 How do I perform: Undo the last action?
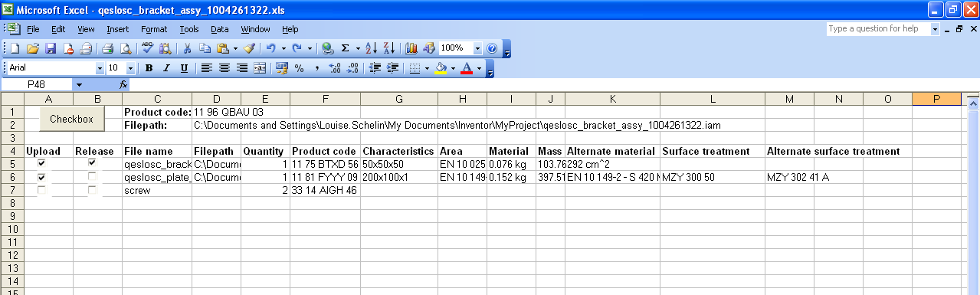point(270,48)
